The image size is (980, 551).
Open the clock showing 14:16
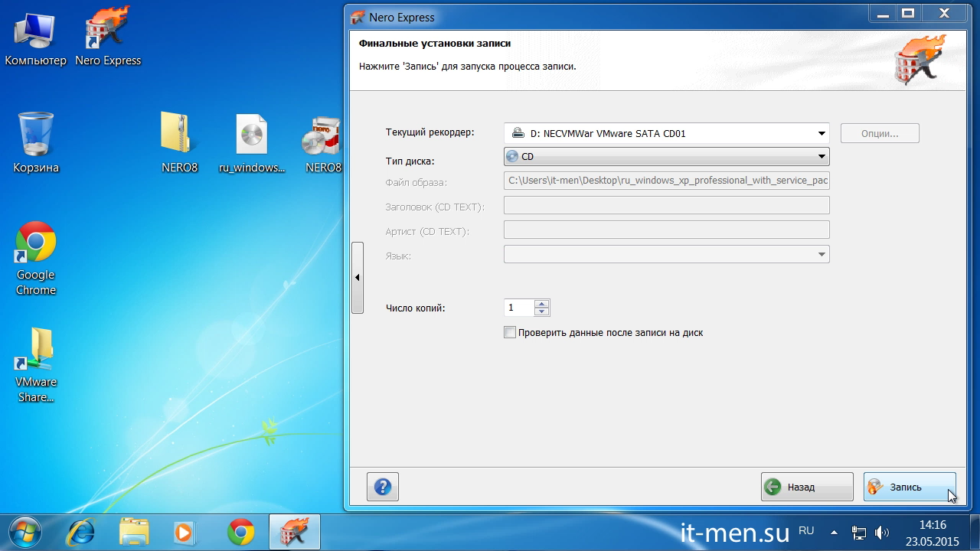click(933, 533)
